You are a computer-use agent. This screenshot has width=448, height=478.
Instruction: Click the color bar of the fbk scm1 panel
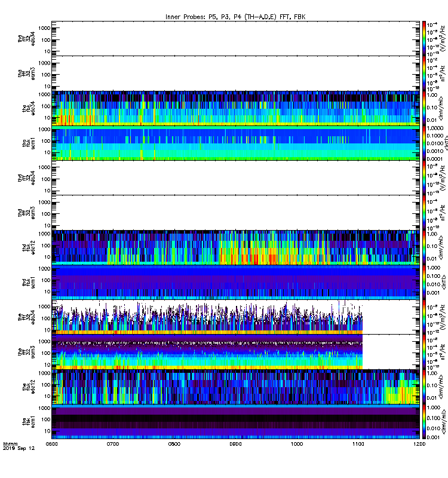click(424, 421)
